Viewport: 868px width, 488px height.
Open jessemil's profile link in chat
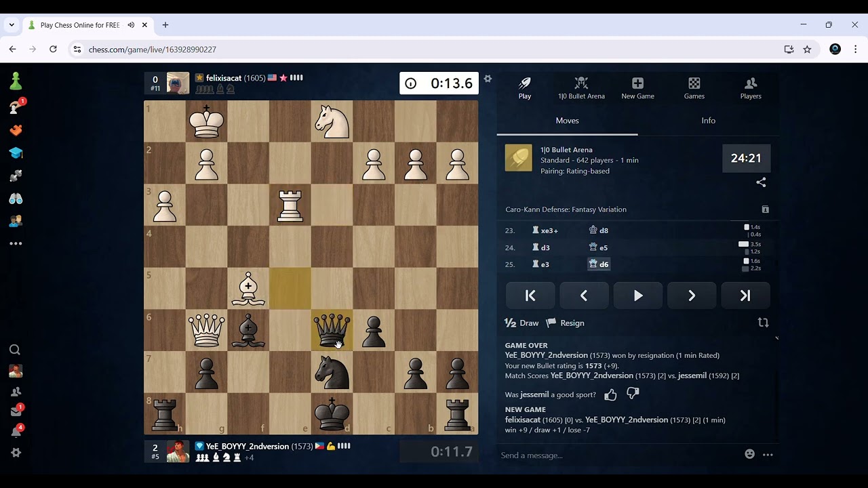[535, 394]
